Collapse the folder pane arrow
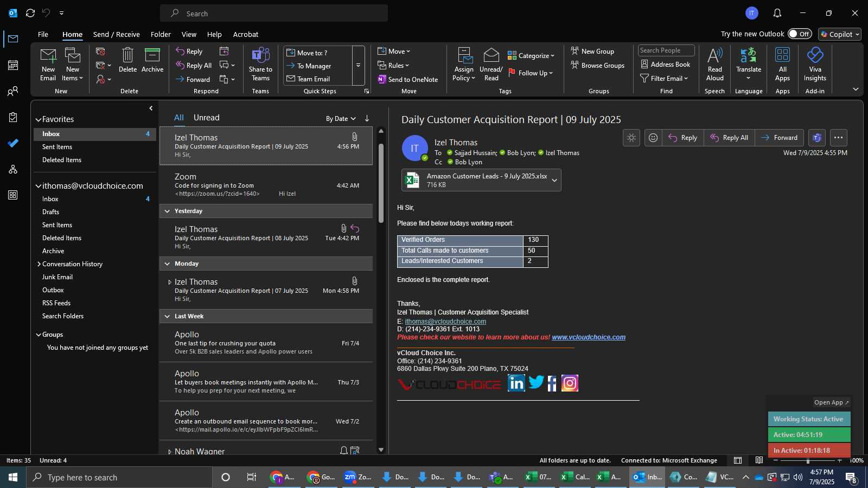Screen dimensions: 868x488 click(x=151, y=108)
